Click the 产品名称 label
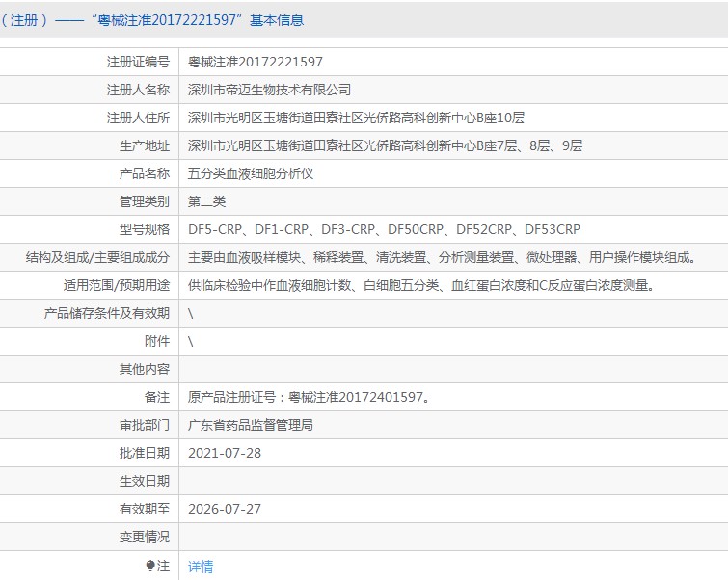 (145, 173)
